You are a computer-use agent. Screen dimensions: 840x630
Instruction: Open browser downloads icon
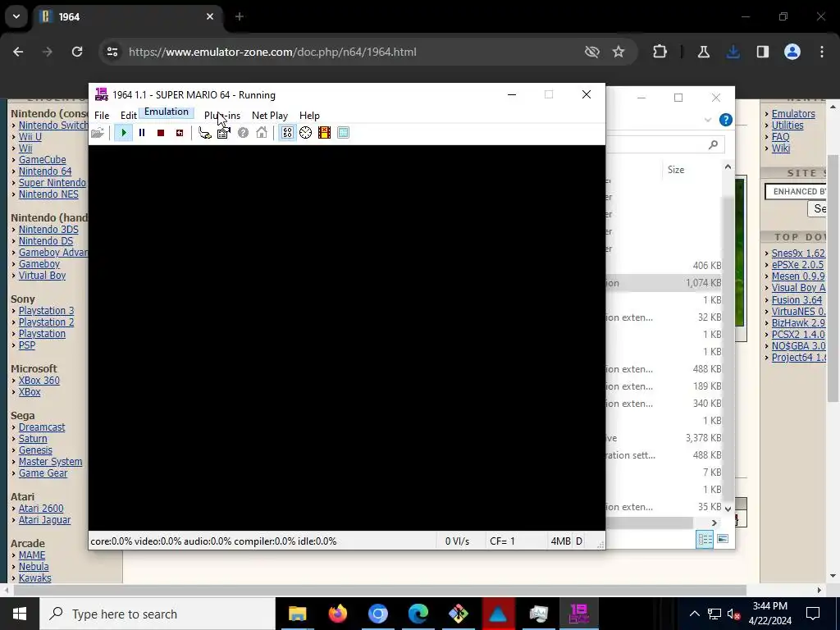click(733, 52)
